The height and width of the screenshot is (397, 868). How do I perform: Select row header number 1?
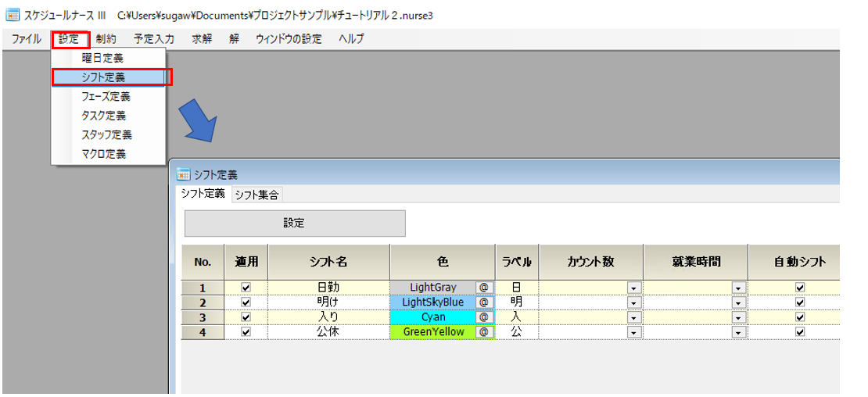pyautogui.click(x=203, y=288)
